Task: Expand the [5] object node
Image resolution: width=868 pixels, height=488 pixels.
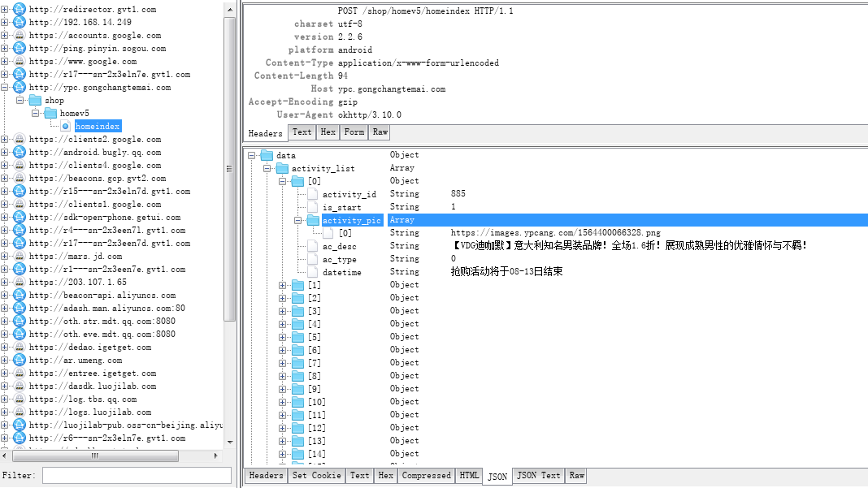Action: [x=282, y=338]
